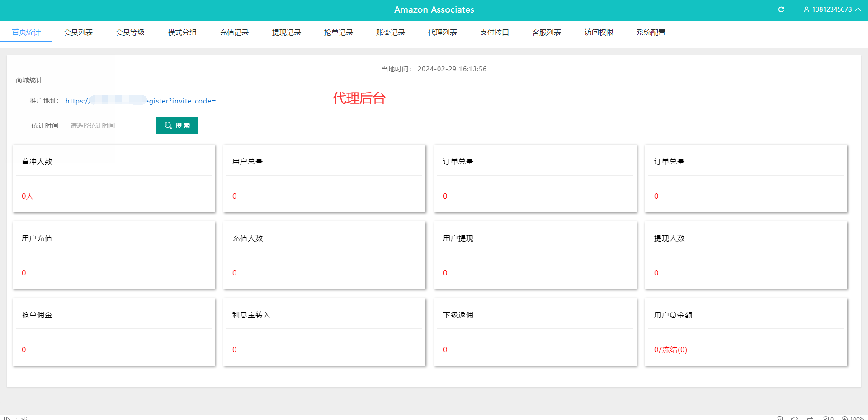The image size is (868, 420).
Task: Switch to the 会员列表 tab
Action: (78, 33)
